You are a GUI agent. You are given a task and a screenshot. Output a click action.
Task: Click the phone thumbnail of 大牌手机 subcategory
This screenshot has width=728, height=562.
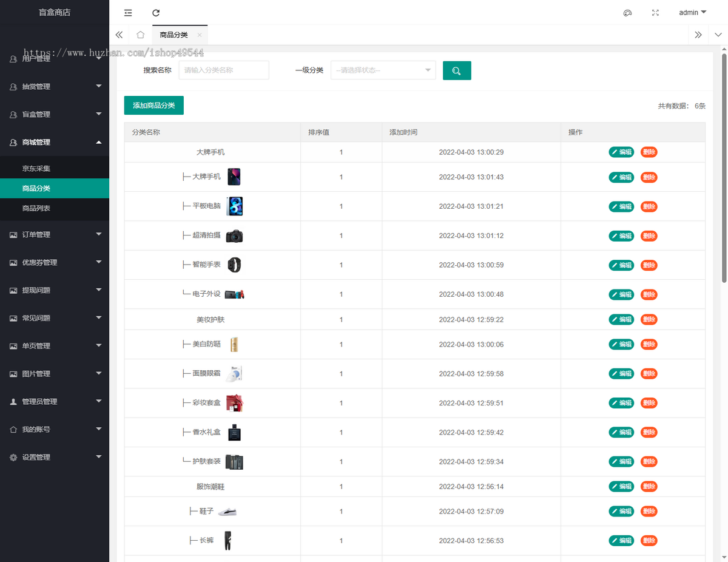click(x=234, y=177)
